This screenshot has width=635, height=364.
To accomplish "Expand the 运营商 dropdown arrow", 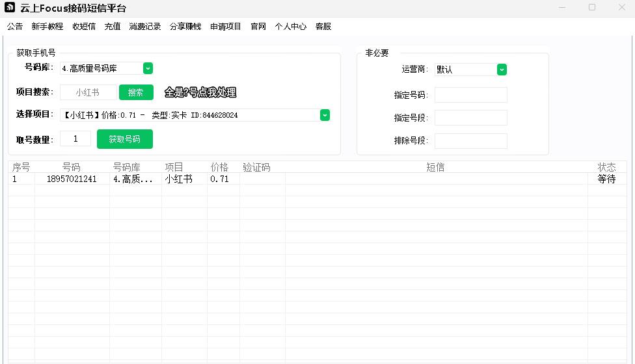I will point(502,70).
